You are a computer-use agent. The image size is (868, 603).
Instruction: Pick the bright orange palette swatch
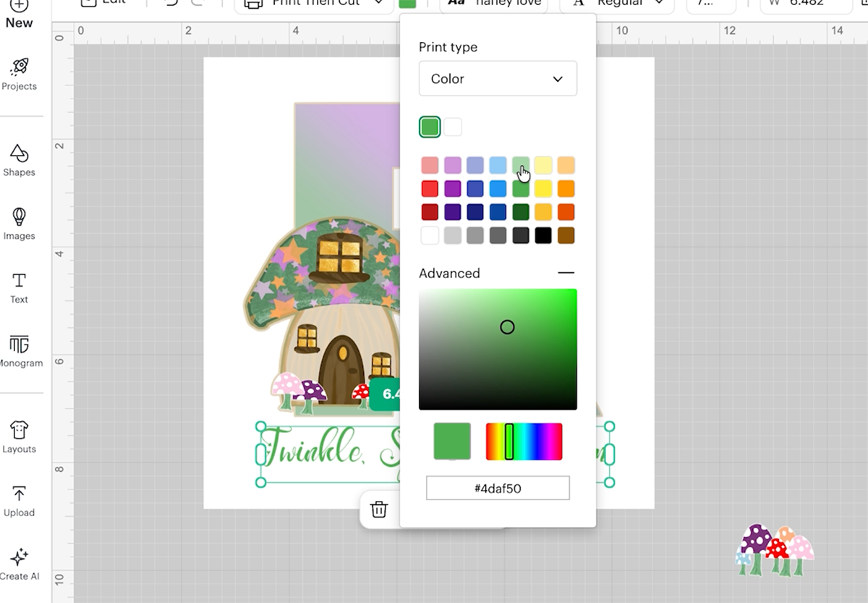566,189
